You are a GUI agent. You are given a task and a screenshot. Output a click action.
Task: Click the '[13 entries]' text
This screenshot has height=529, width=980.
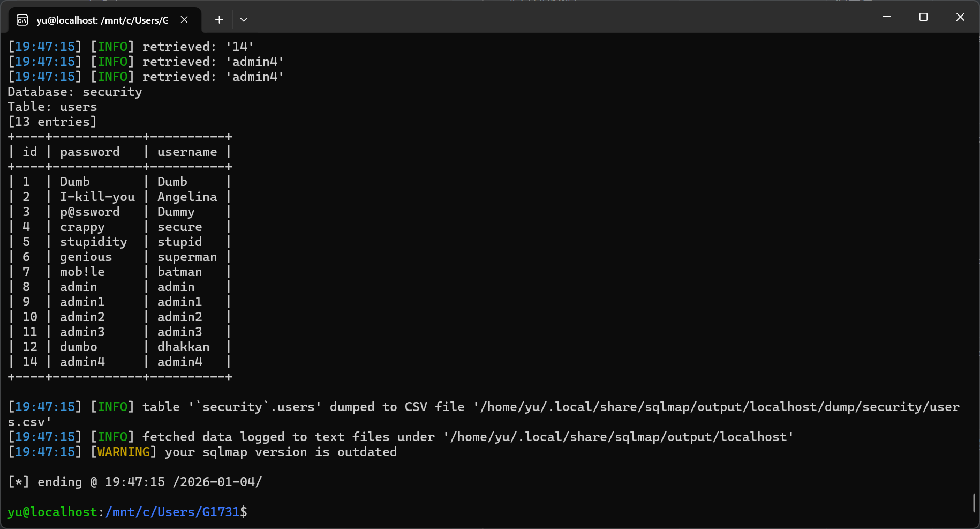click(52, 122)
